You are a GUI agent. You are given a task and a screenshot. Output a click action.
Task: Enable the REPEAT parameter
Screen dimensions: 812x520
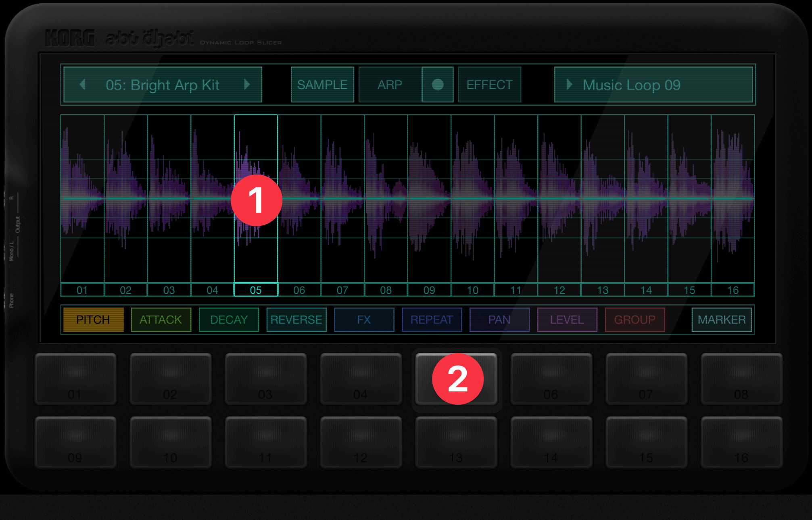point(432,320)
